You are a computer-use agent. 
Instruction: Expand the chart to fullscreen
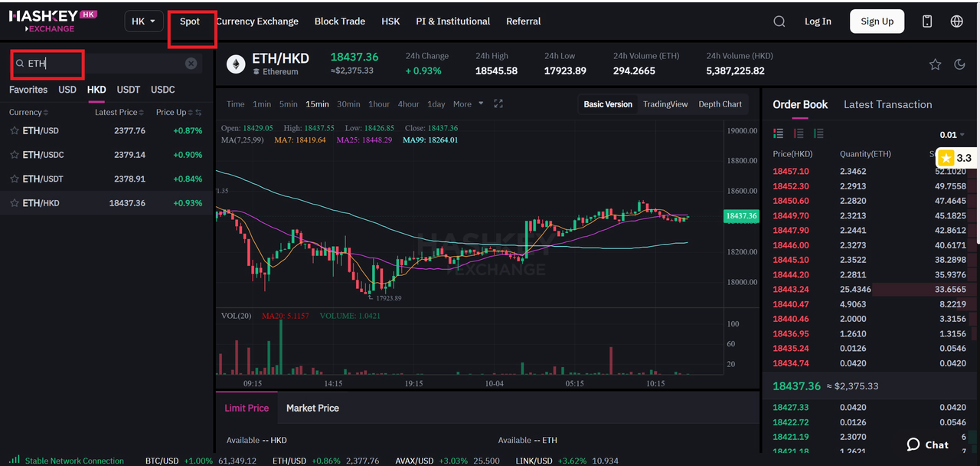tap(498, 104)
